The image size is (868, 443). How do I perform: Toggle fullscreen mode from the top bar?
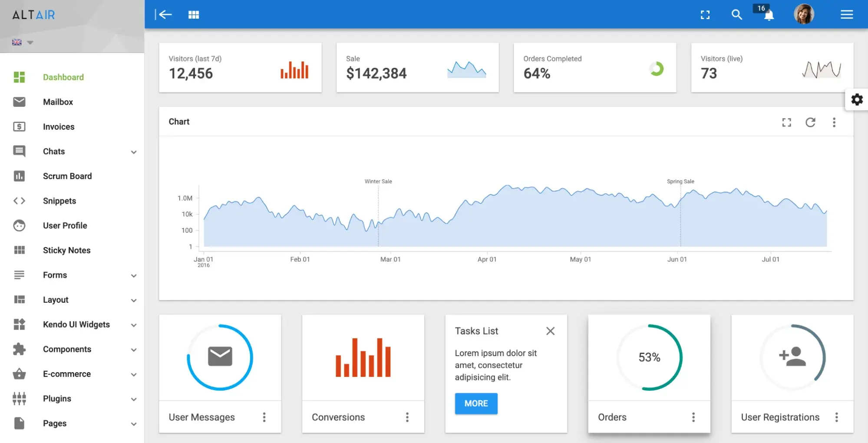705,15
